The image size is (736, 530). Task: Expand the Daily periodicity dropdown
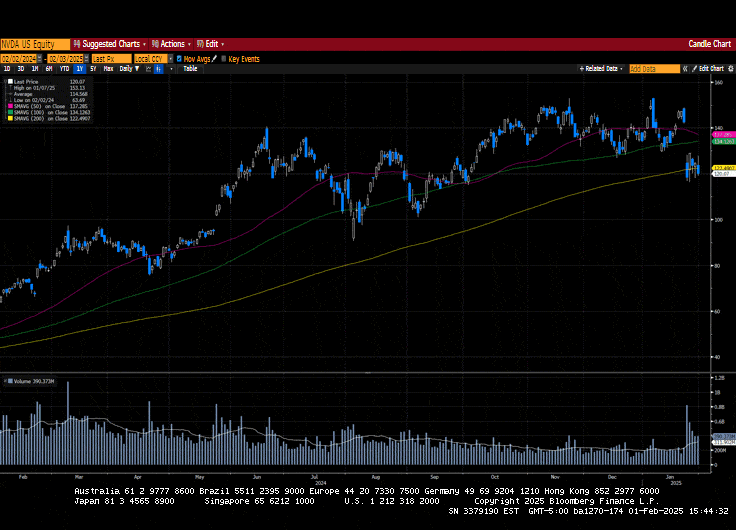coord(127,68)
